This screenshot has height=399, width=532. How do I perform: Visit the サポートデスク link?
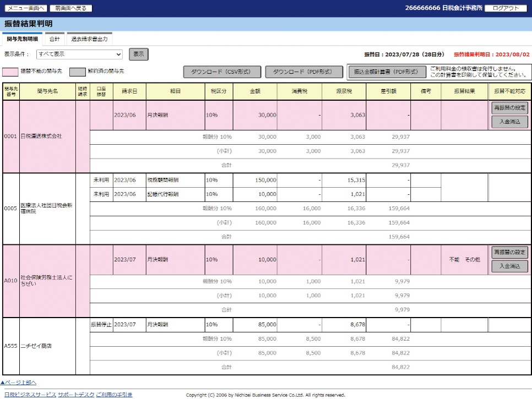click(75, 395)
